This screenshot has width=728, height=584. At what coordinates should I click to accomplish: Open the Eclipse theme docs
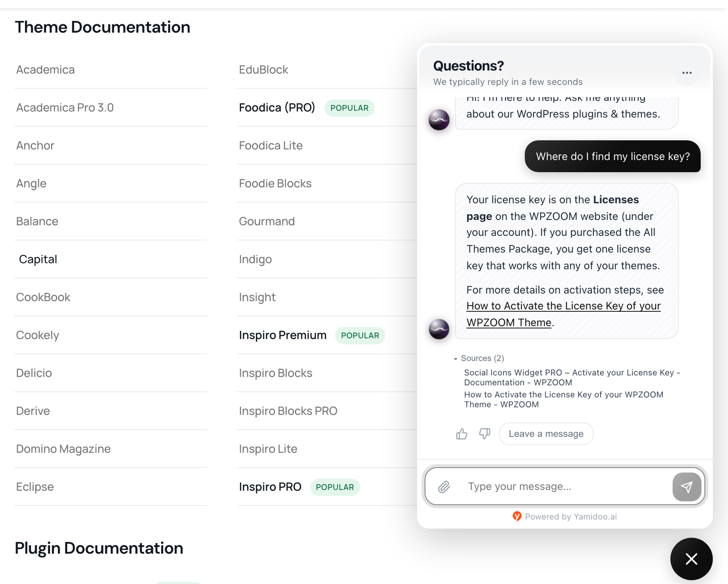[x=35, y=487]
